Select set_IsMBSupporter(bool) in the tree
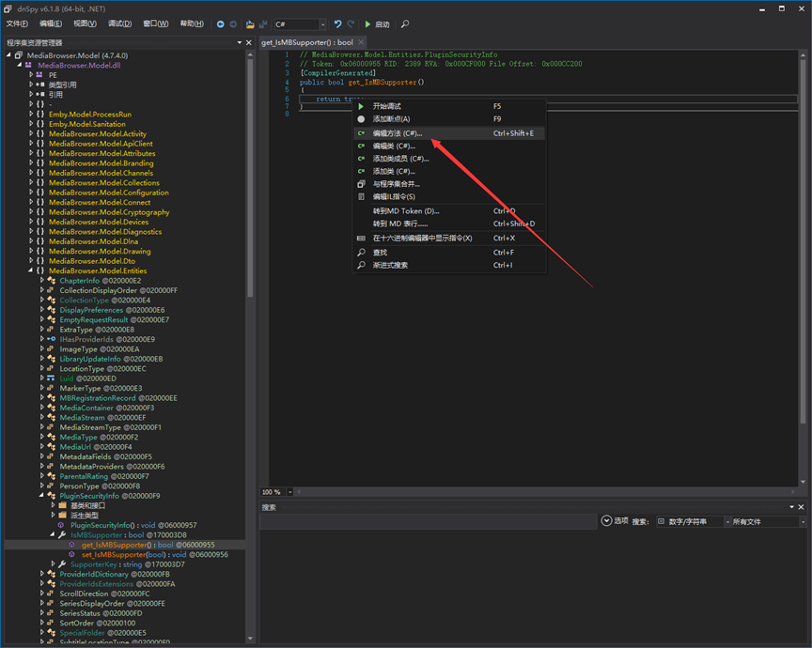 pos(115,555)
